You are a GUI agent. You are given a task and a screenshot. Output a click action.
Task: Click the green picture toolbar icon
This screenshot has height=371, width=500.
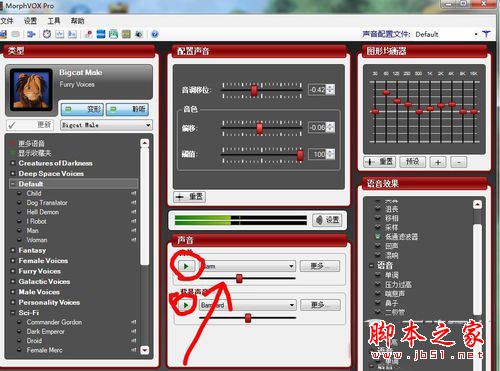coord(113,34)
